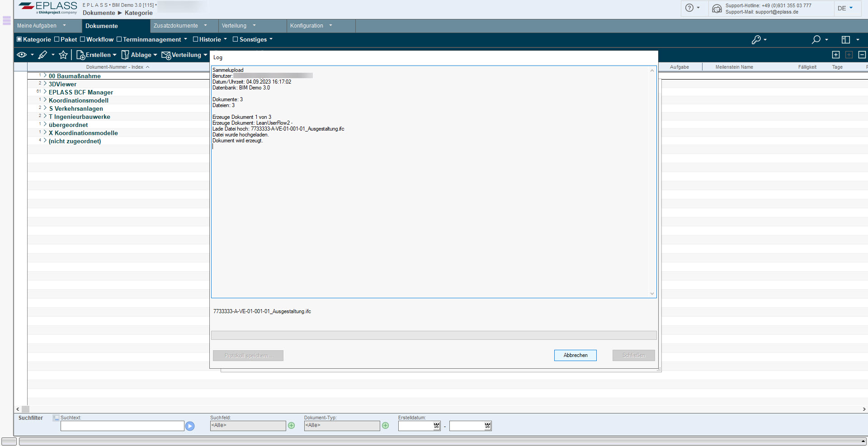The image size is (868, 446).
Task: Open the key permissions icon
Action: point(756,40)
